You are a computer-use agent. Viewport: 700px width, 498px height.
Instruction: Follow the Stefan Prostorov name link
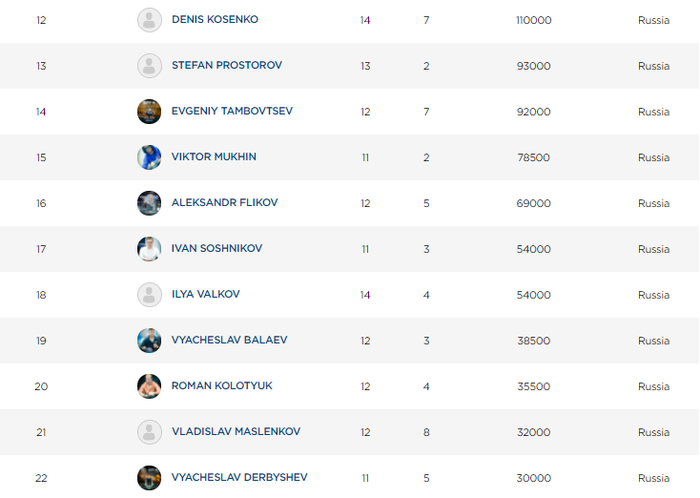tap(227, 66)
